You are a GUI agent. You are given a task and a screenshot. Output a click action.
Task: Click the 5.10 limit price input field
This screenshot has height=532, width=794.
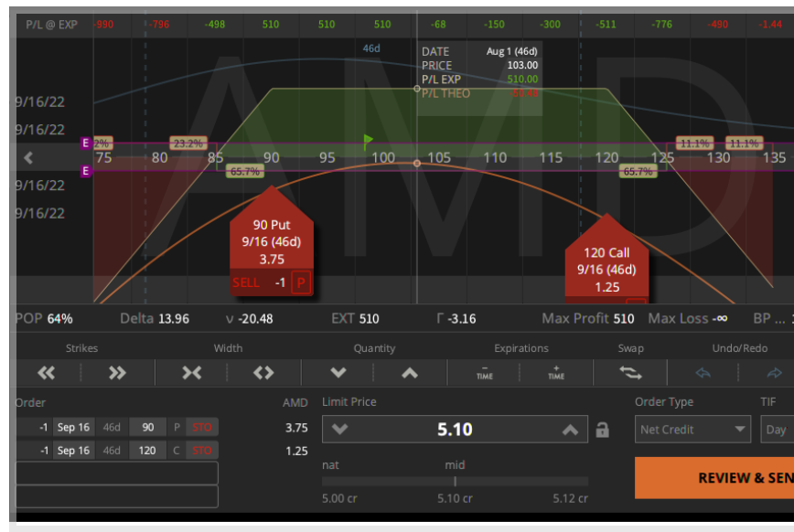(455, 429)
